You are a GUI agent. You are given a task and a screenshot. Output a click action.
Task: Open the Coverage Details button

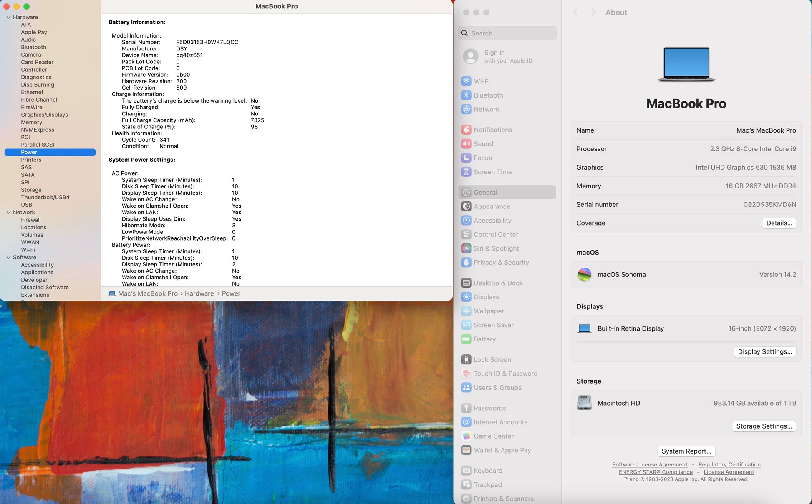[x=779, y=223]
